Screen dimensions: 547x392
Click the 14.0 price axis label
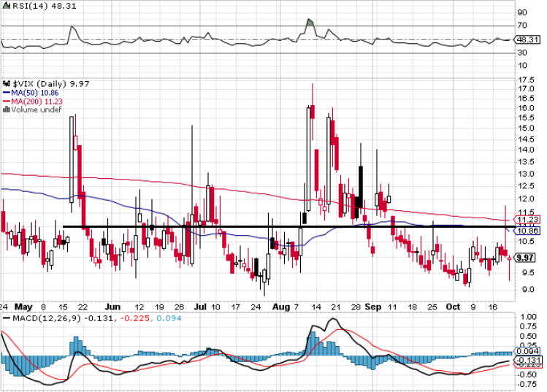point(525,150)
